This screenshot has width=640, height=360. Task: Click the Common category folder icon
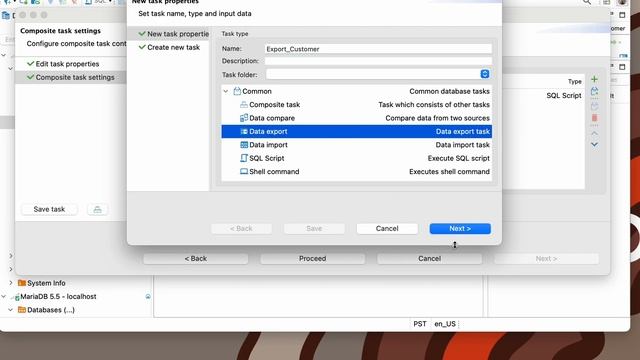[x=237, y=91]
